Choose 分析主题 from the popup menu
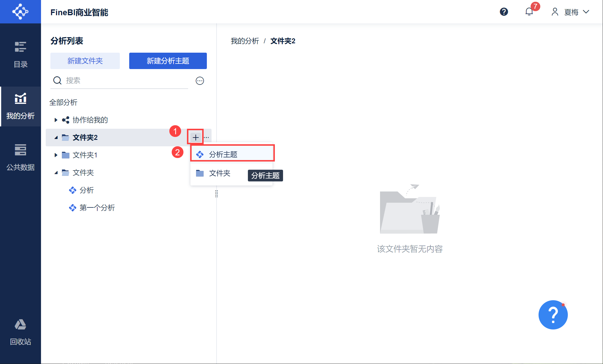This screenshot has height=364, width=603. 223,154
